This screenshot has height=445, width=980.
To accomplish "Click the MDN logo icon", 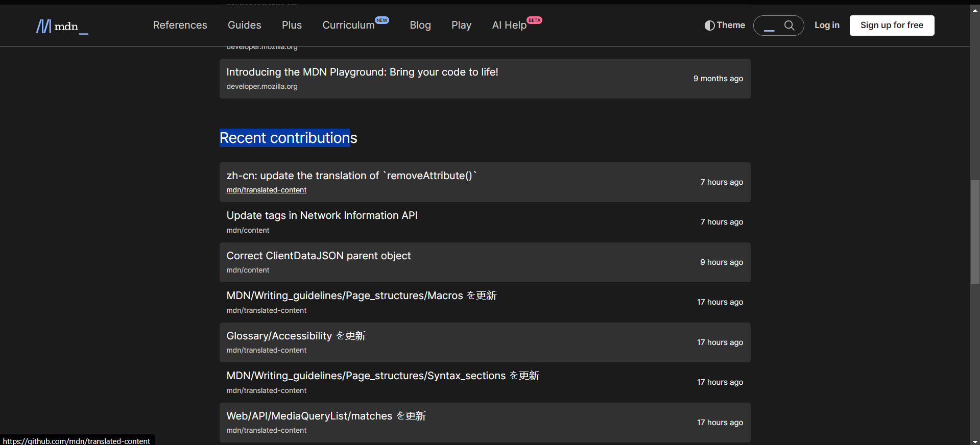I will tap(44, 26).
